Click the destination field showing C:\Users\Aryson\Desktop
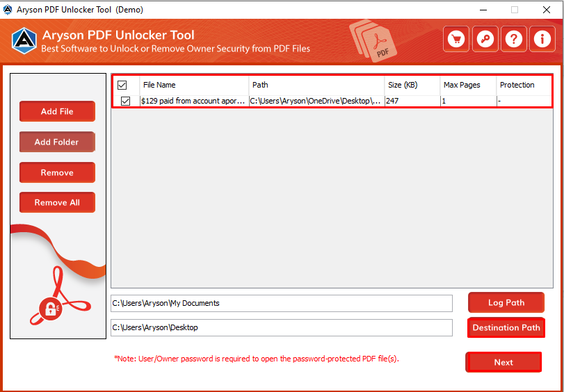Screen dimensions: 564x392 point(282,327)
